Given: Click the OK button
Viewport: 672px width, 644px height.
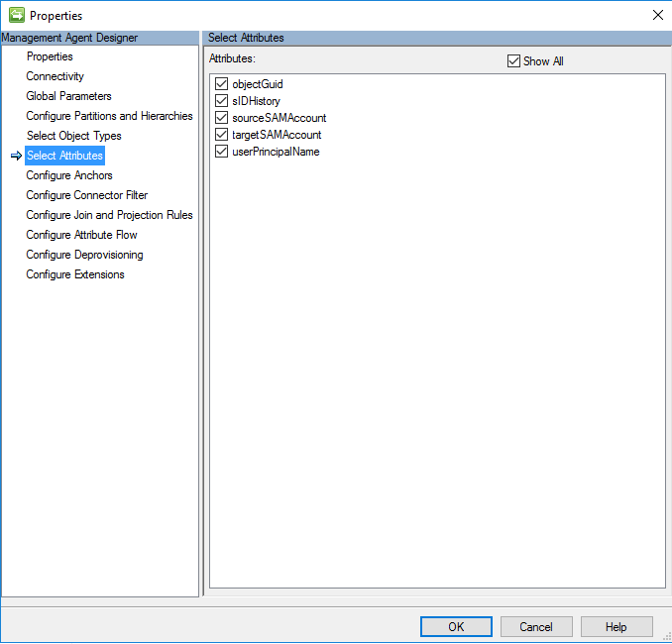Looking at the screenshot, I should click(x=456, y=626).
